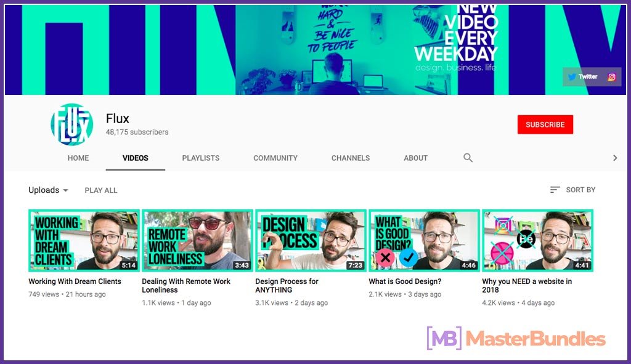
Task: Play the What Is Good Design thumbnail
Action: point(425,240)
